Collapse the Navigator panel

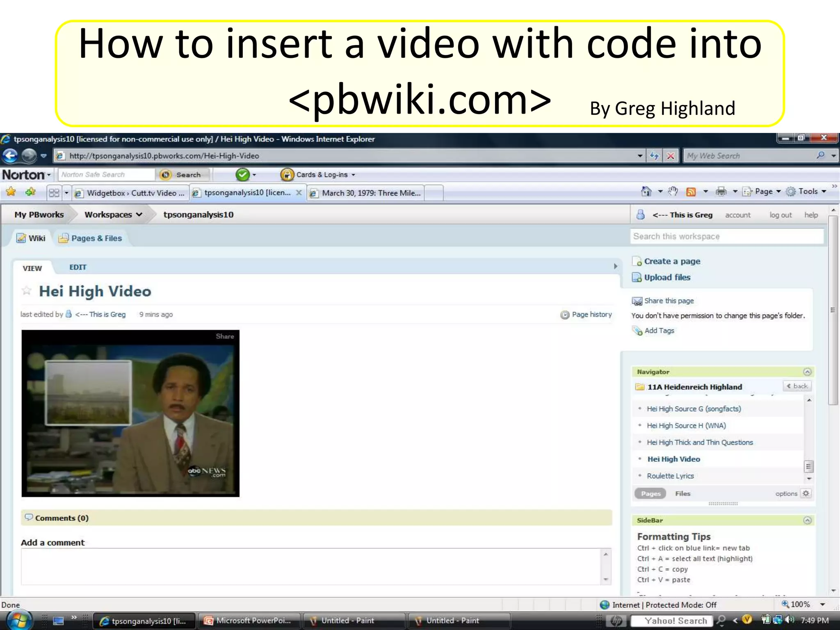(807, 372)
